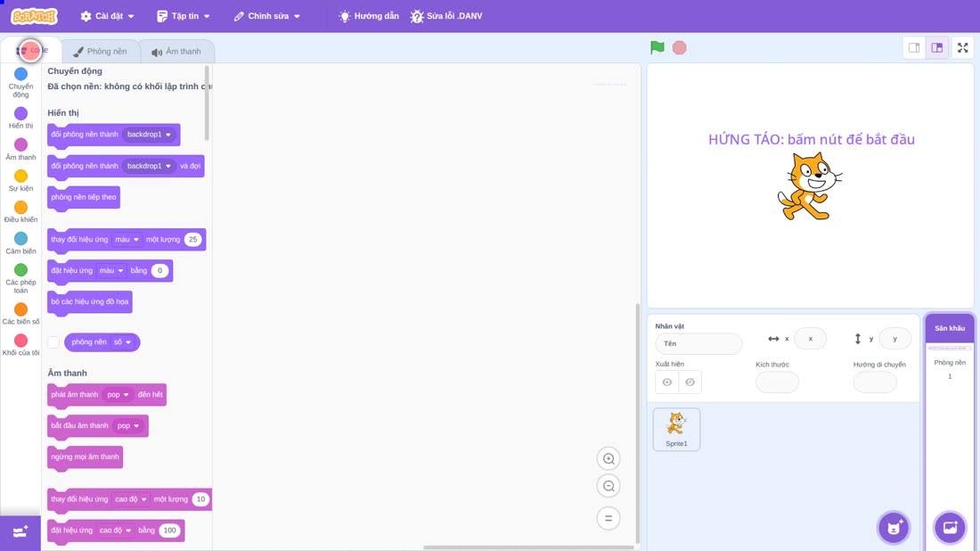The width and height of the screenshot is (980, 551).
Task: Open the Tập tin menu
Action: 184,16
